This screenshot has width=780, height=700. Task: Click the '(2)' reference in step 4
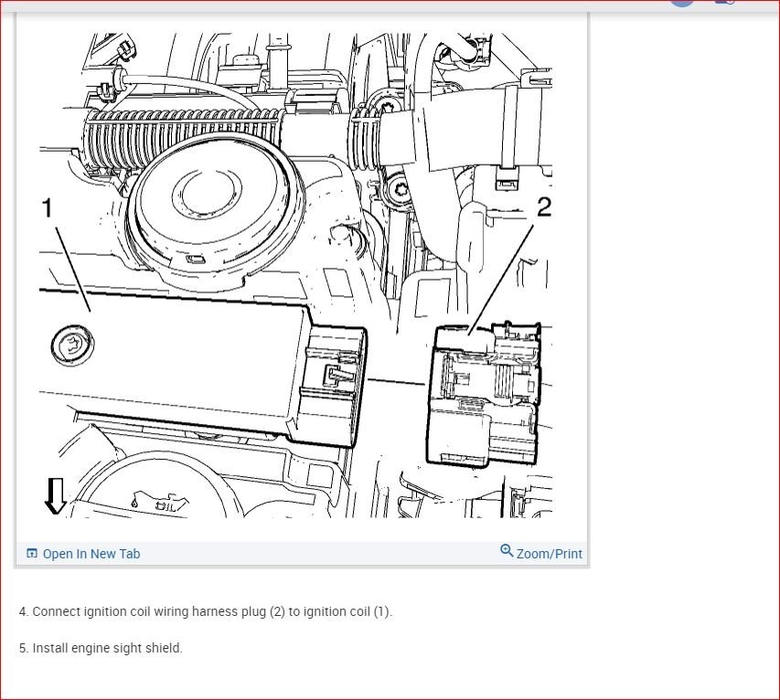pyautogui.click(x=278, y=612)
